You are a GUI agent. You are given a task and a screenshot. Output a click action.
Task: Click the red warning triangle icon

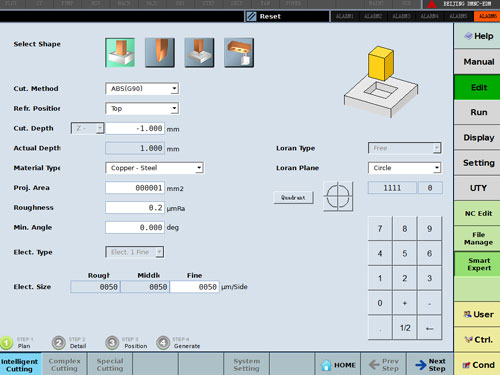(x=432, y=4)
